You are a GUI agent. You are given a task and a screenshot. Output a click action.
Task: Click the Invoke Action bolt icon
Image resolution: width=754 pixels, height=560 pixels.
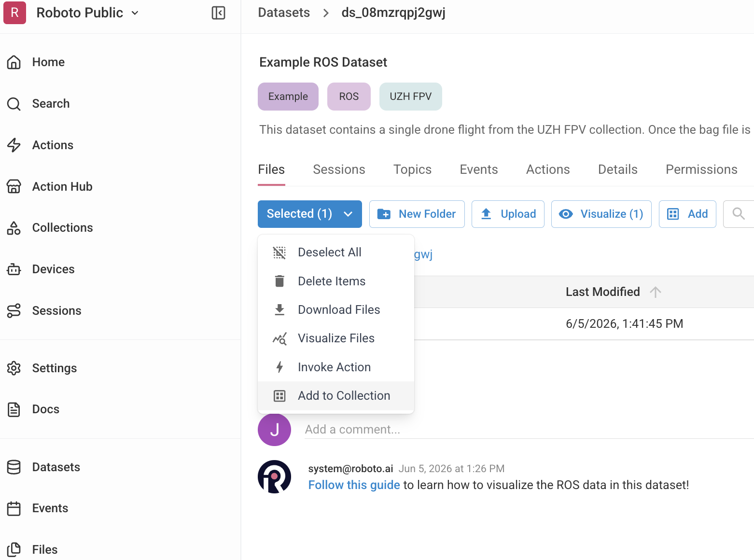tap(279, 367)
